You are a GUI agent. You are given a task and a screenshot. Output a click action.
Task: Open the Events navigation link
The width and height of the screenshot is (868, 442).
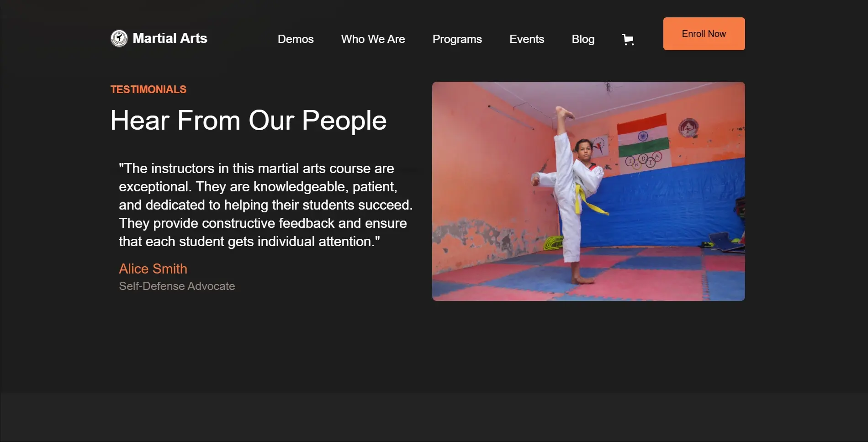[527, 39]
